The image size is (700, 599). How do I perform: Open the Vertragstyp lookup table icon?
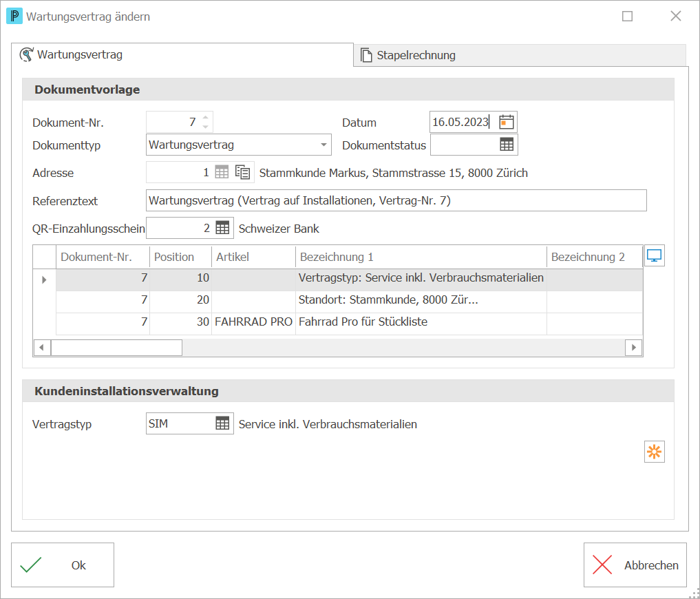(x=222, y=423)
